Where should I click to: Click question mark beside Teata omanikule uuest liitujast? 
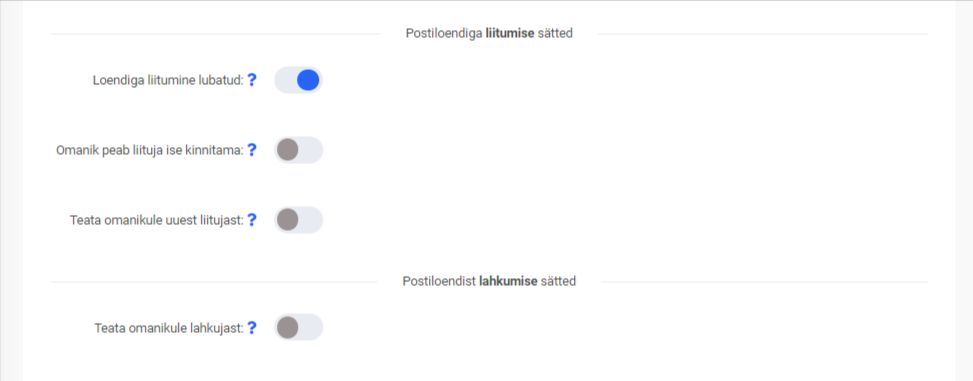coord(251,220)
